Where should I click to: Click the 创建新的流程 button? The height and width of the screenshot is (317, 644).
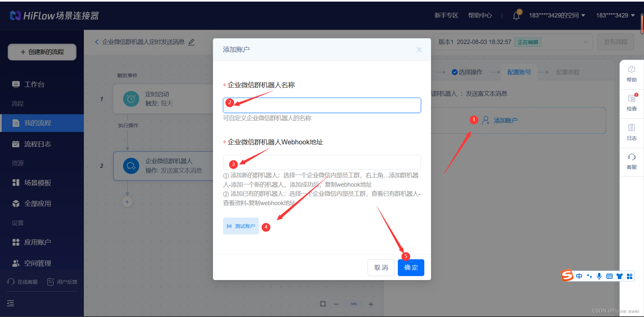click(x=42, y=52)
